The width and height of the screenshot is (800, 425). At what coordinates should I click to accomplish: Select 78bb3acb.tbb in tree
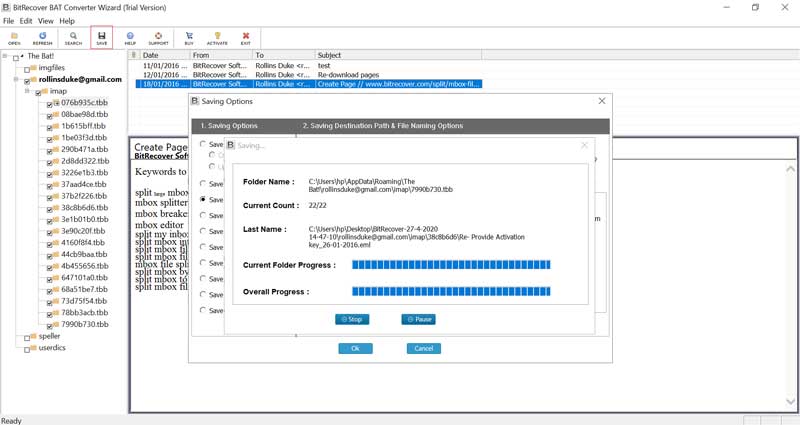coord(85,313)
